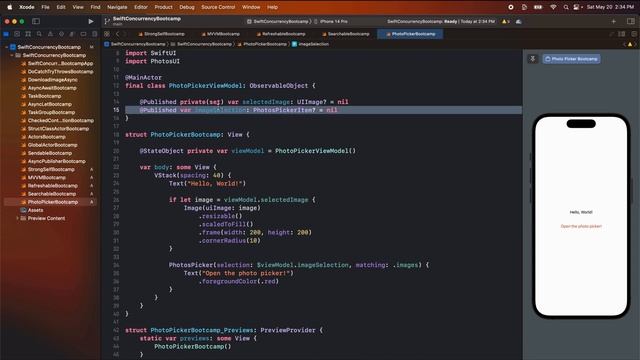The height and width of the screenshot is (360, 640).
Task: Open TaskGroupBootcamp file in navigator
Action: [48, 112]
